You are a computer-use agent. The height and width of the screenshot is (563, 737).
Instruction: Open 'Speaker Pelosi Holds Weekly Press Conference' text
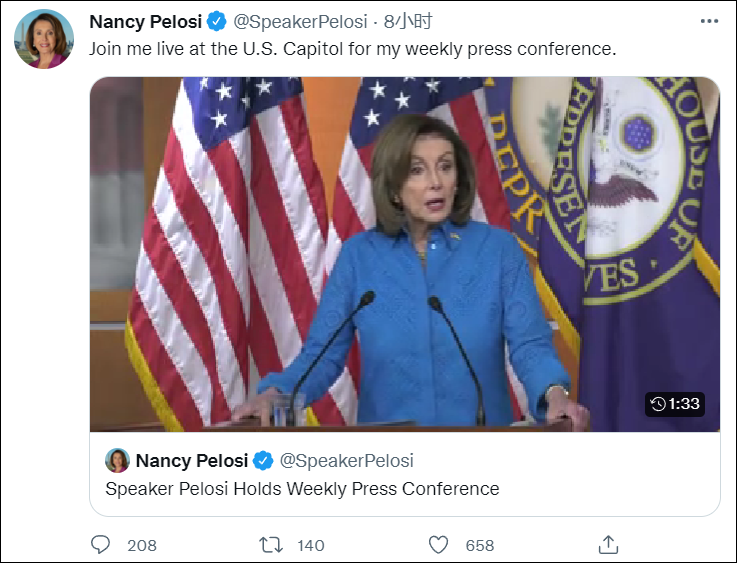[302, 489]
